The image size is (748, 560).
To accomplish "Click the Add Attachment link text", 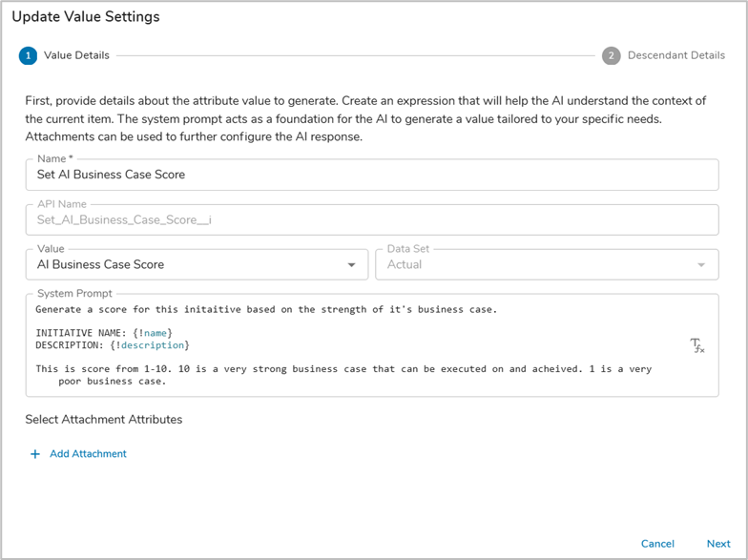I will (88, 454).
